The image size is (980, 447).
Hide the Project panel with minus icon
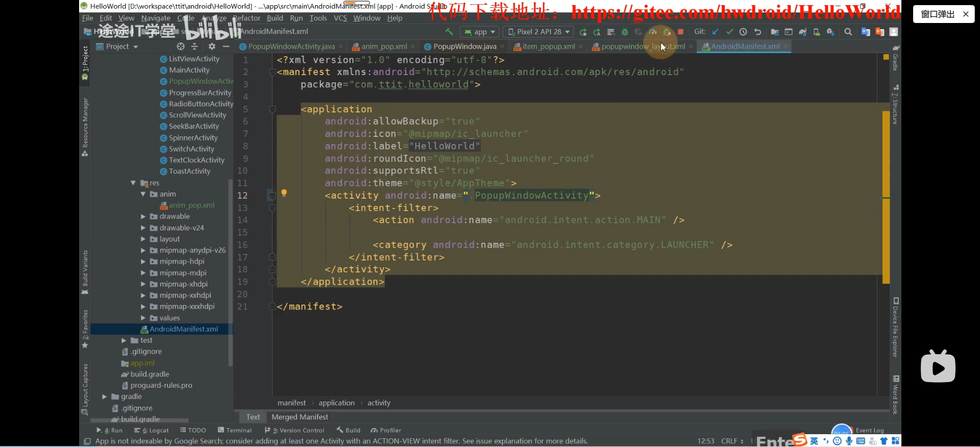tap(226, 46)
